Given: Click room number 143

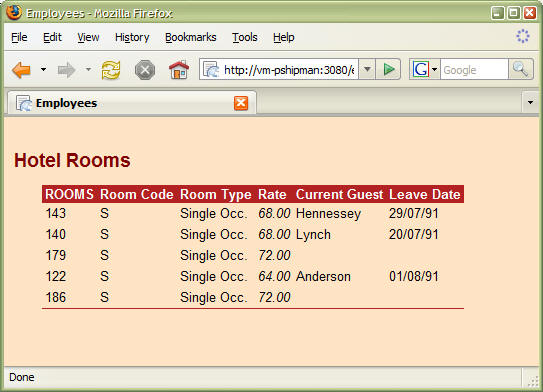Looking at the screenshot, I should click(56, 213).
